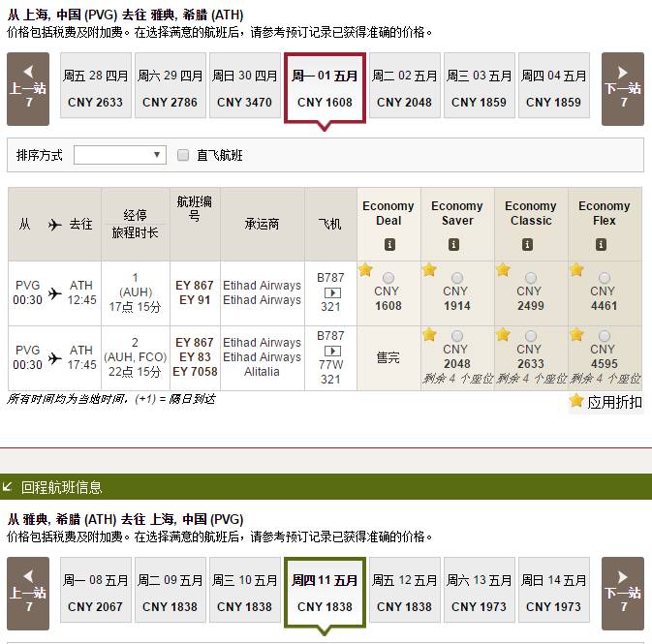Click the 旅程时长 column header
The height and width of the screenshot is (644, 652).
(x=135, y=232)
